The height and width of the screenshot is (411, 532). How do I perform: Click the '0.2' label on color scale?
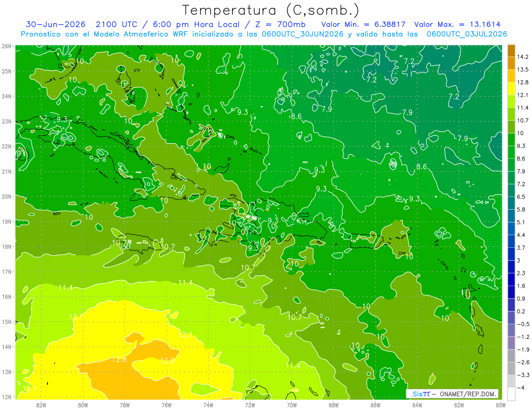click(x=521, y=311)
